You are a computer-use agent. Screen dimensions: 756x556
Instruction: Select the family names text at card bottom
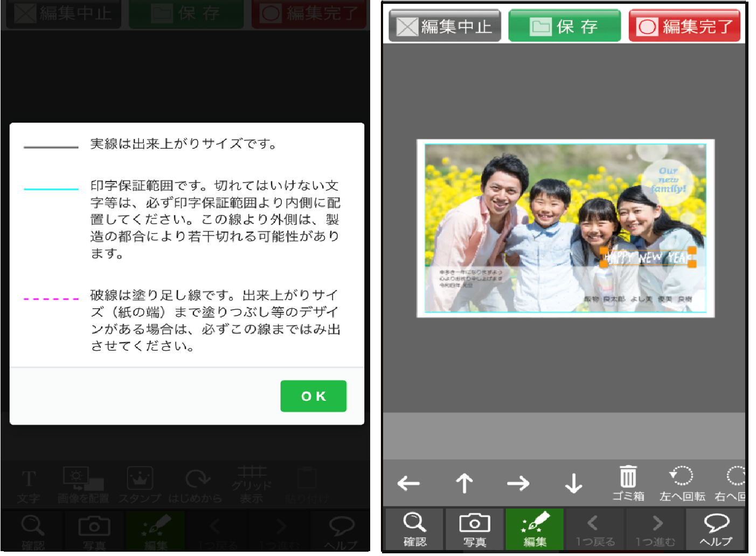coord(638,298)
